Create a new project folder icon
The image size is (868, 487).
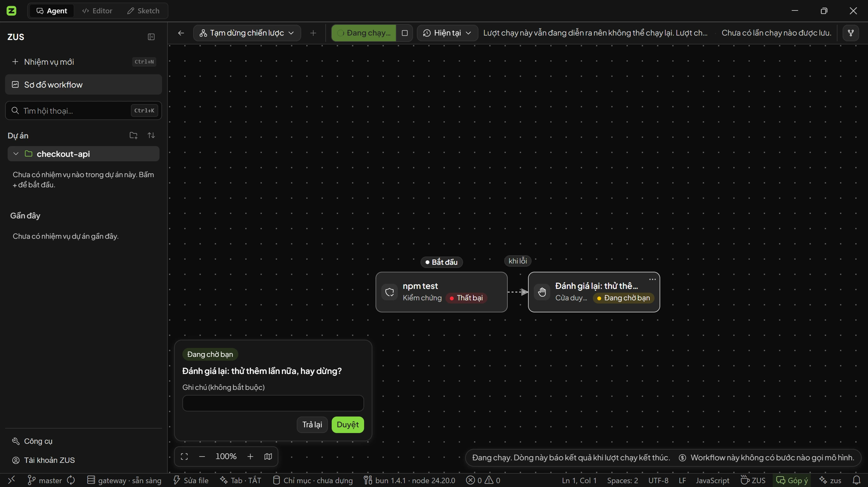133,135
